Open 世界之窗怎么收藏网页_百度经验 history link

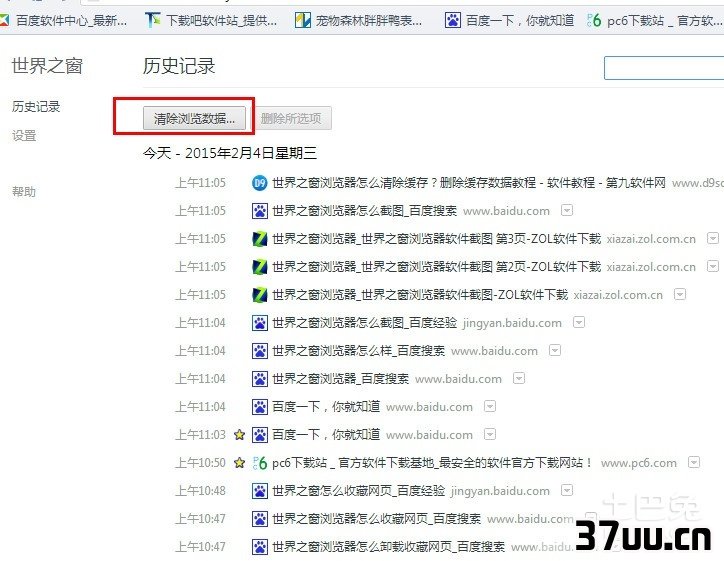(x=358, y=491)
